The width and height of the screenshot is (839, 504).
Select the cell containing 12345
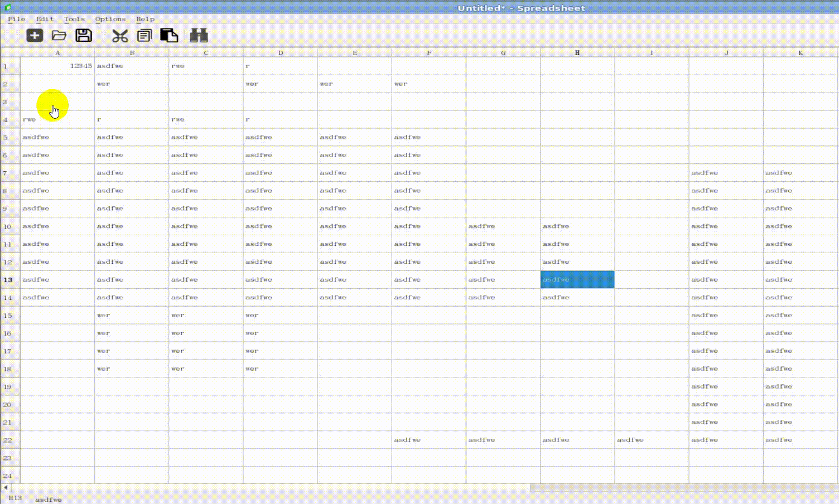(x=57, y=66)
